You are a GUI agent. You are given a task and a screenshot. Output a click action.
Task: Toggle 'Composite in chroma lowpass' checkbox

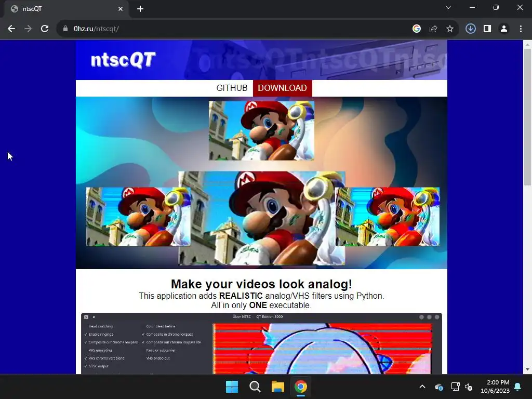pos(167,334)
